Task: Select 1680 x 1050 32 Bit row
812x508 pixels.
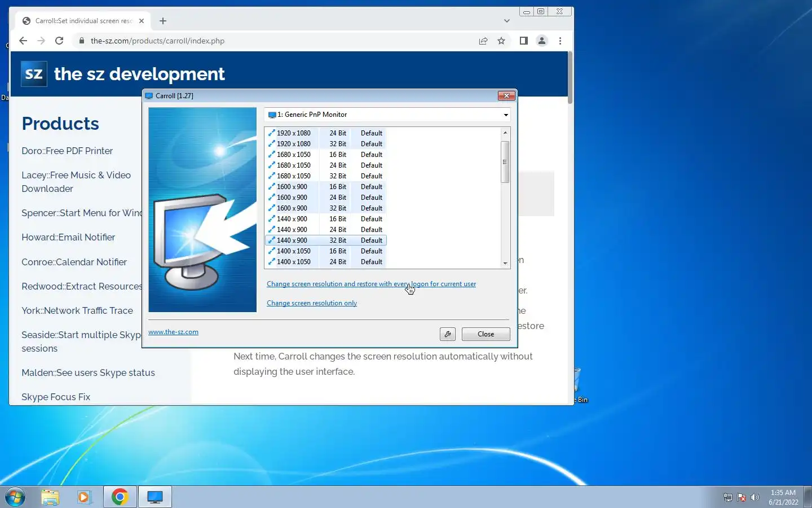Action: click(x=326, y=176)
